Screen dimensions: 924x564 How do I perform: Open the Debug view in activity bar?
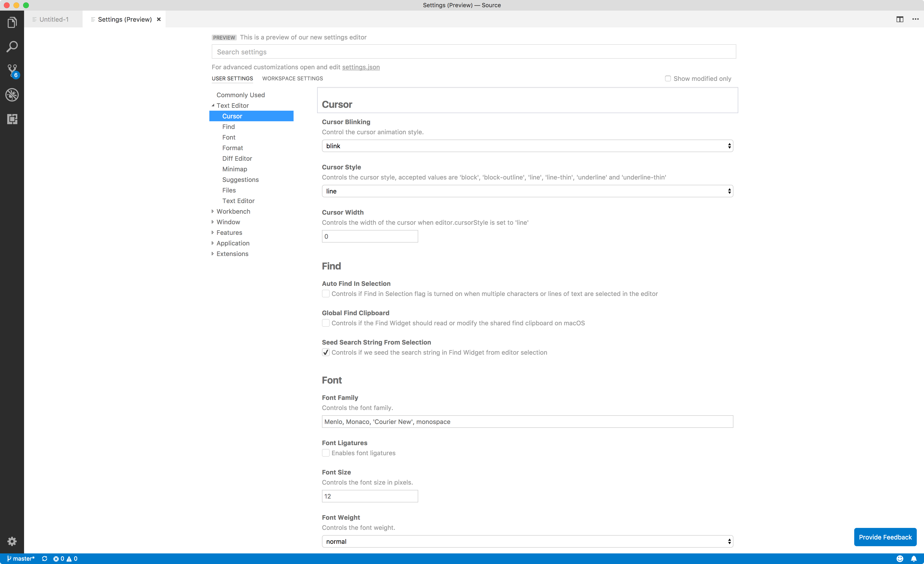click(12, 95)
